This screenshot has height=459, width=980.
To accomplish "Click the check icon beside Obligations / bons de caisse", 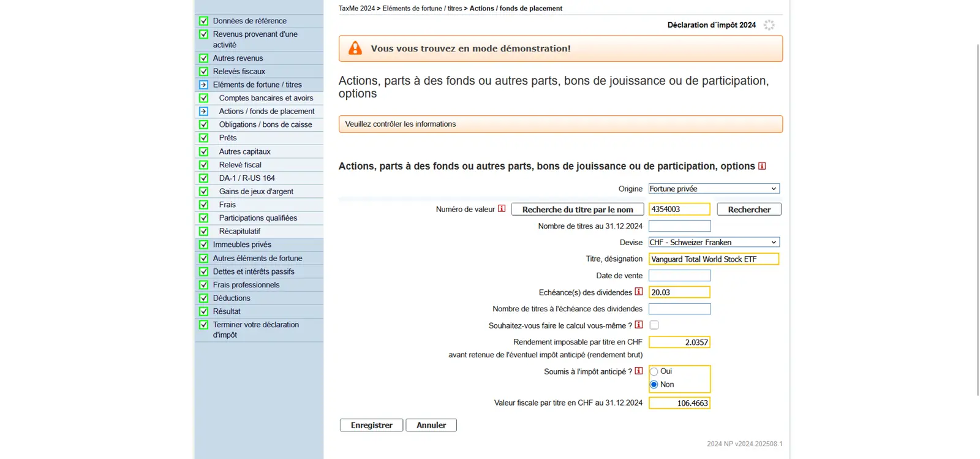I will pos(204,124).
